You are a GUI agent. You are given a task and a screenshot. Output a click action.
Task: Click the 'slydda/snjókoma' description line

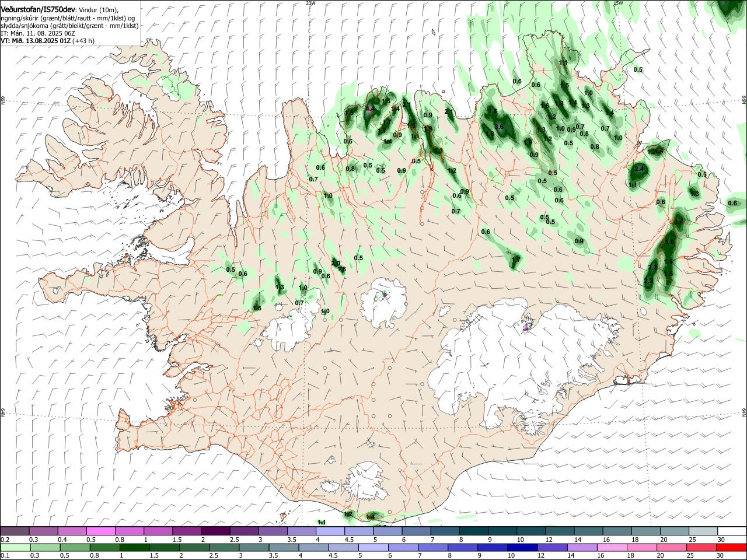[x=69, y=26]
